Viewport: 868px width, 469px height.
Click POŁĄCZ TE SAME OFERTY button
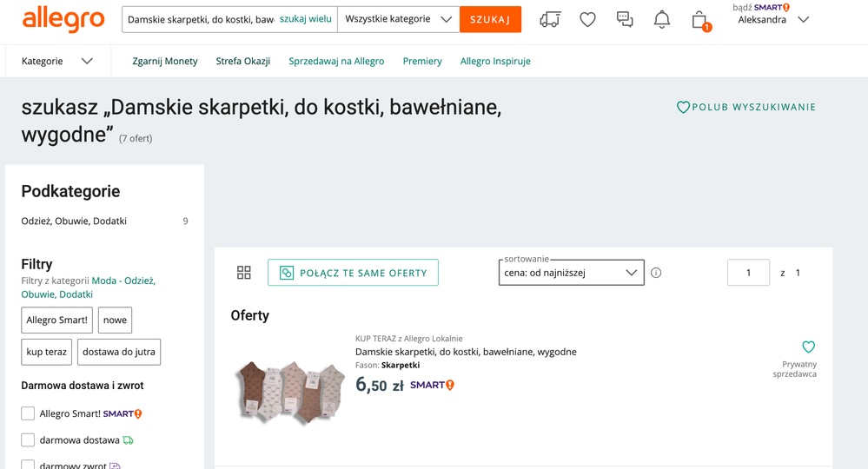(x=353, y=273)
